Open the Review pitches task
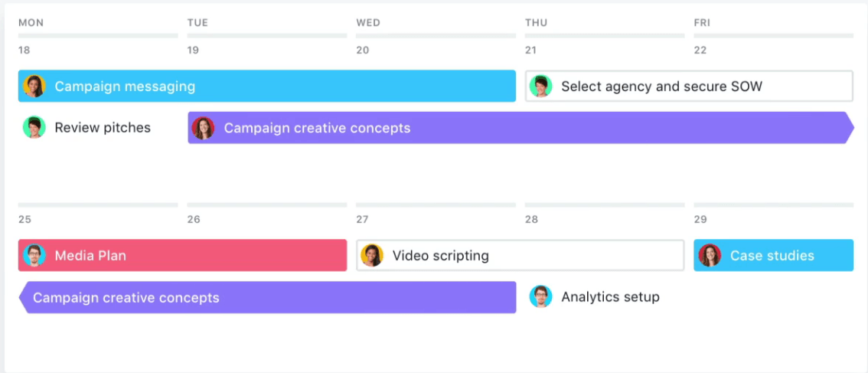This screenshot has height=373, width=868. pos(87,127)
